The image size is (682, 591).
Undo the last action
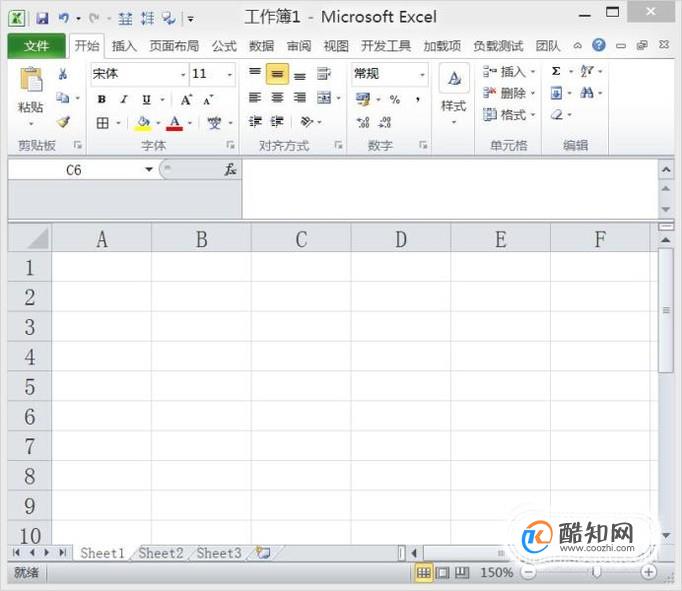(64, 18)
